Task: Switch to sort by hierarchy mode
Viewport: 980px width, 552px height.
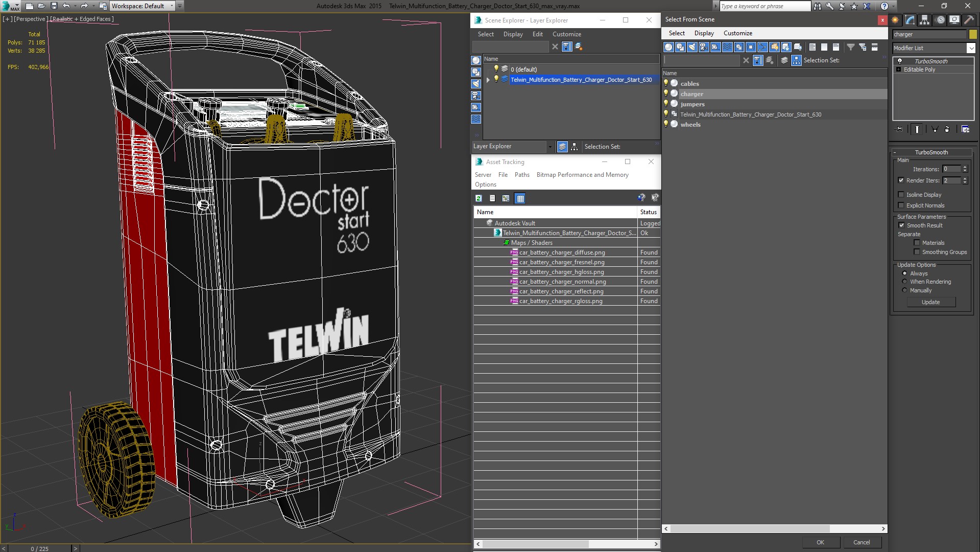Action: coord(575,147)
